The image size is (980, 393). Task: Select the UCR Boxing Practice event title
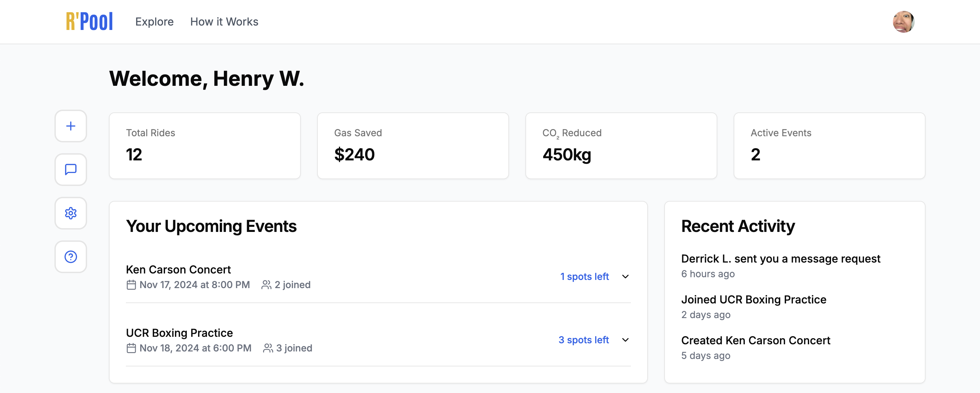tap(180, 333)
